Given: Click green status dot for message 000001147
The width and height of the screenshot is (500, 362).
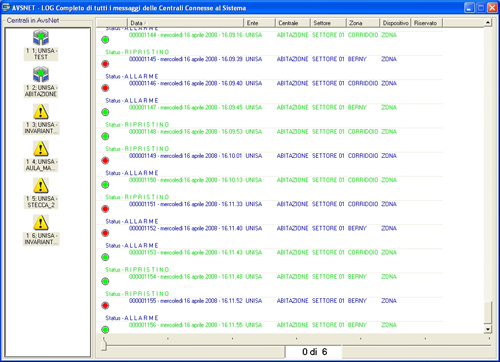Looking at the screenshot, I should tap(105, 112).
